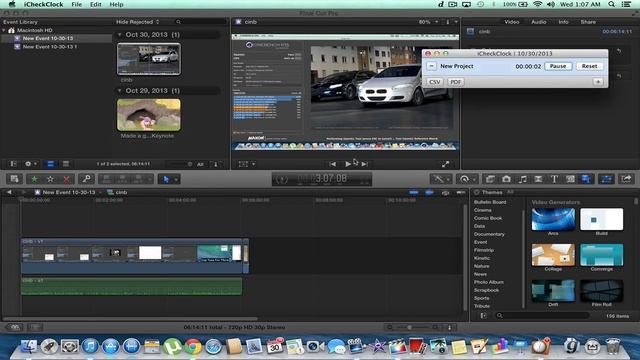Viewport: 640px width, 360px height.
Task: Click the Background Tasks dial beside timecode
Action: (x=282, y=179)
